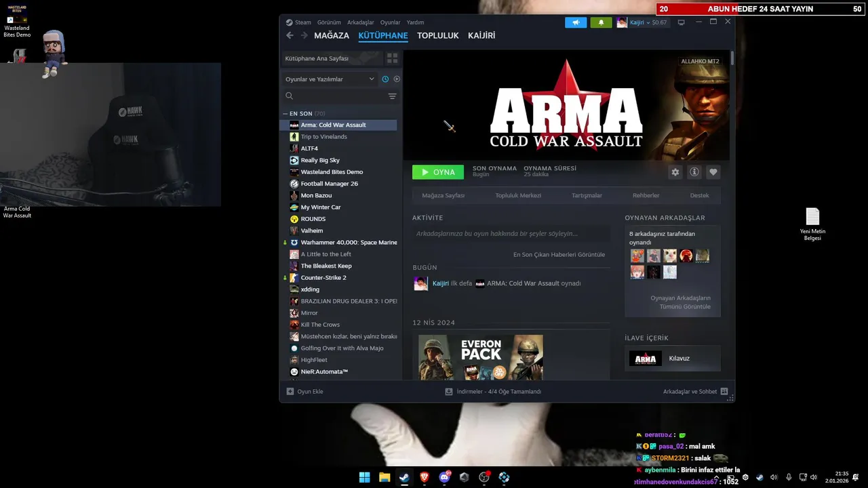The height and width of the screenshot is (488, 868).
Task: Open the green notifications bell
Action: [x=601, y=22]
